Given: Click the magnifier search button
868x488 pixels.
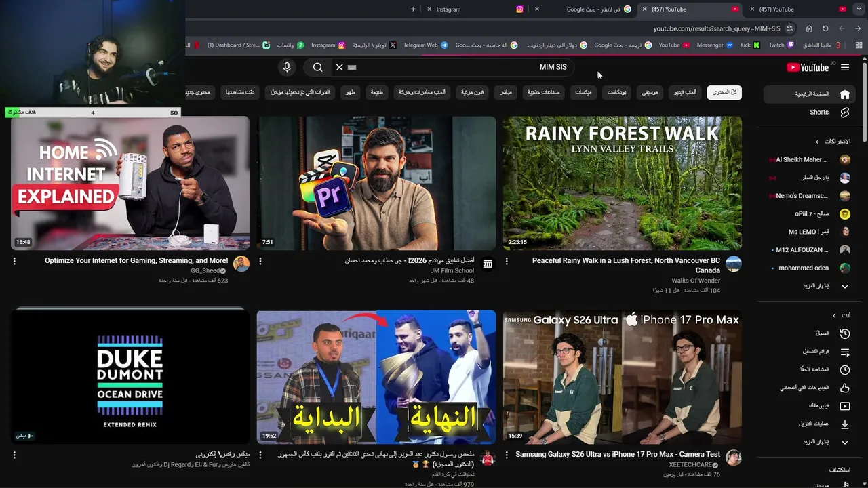Looking at the screenshot, I should pyautogui.click(x=317, y=67).
